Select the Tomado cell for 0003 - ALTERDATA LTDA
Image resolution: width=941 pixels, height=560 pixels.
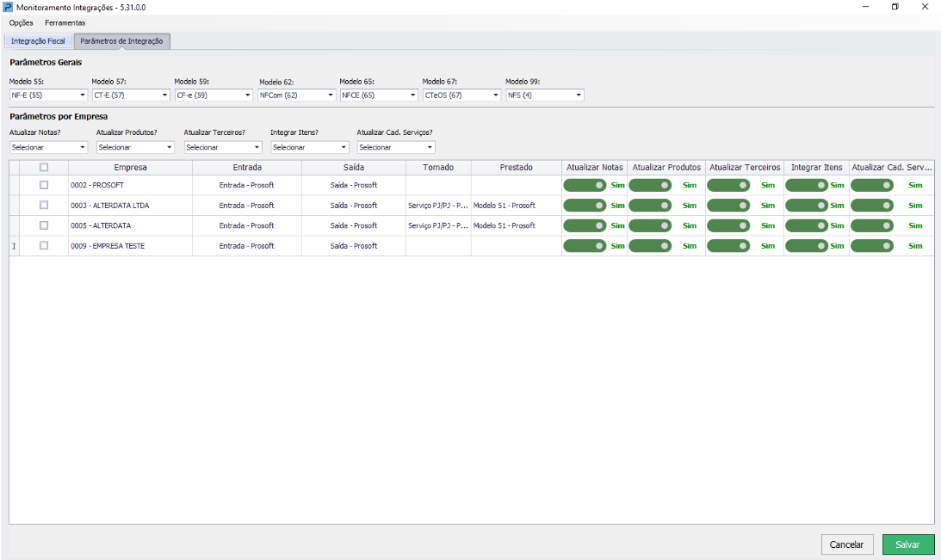[x=438, y=206]
